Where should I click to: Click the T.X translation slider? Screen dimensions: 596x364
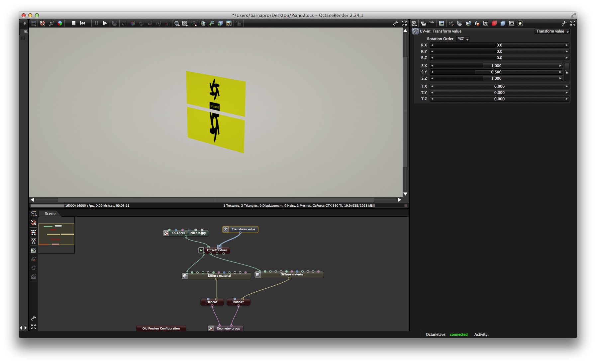tap(499, 86)
